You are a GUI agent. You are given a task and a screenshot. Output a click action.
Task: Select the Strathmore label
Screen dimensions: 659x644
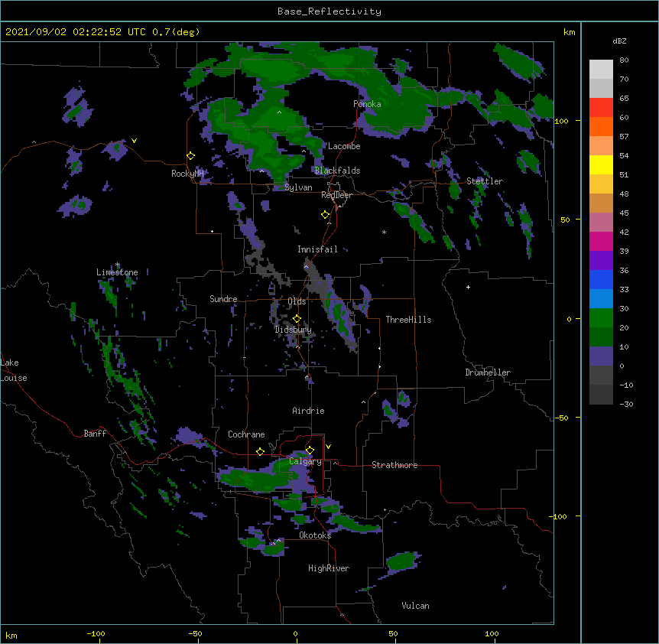(x=394, y=465)
